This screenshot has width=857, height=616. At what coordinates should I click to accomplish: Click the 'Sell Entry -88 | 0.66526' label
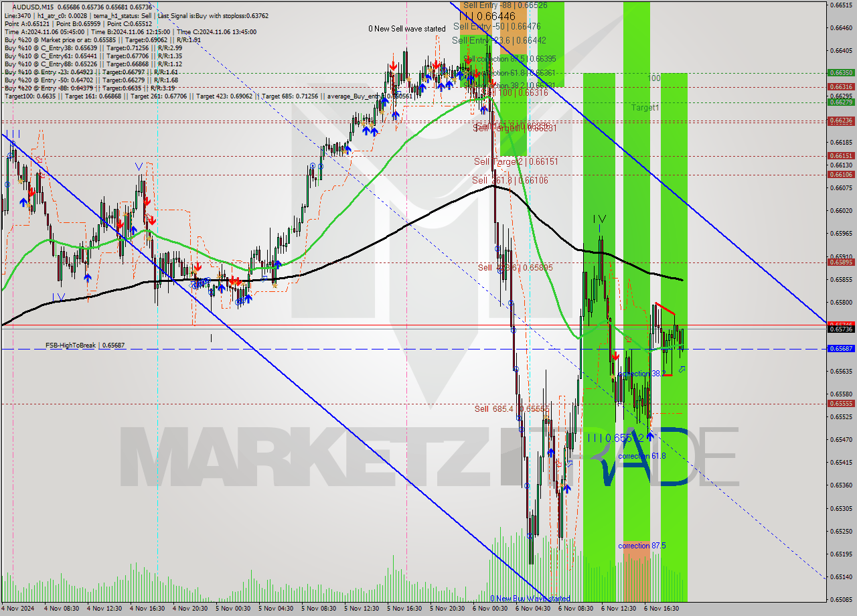505,5
